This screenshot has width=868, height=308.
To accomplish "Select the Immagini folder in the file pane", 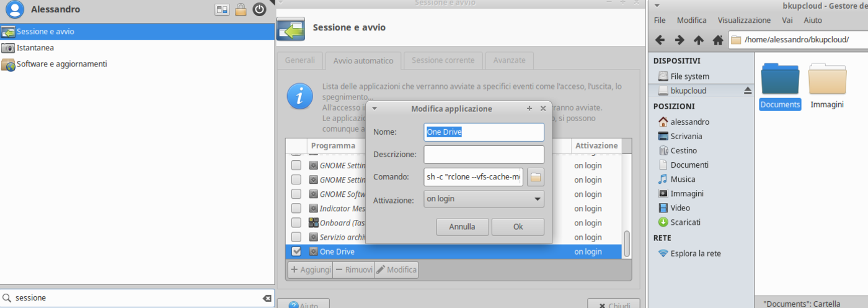I will [827, 78].
